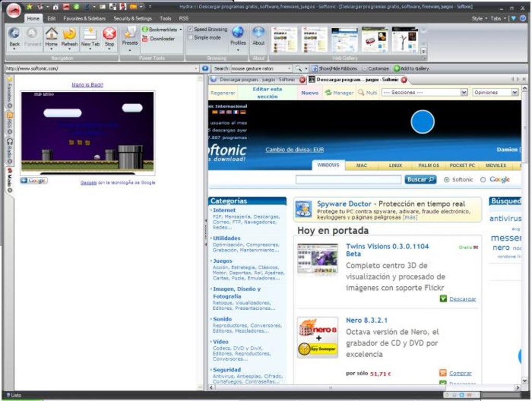This screenshot has height=401, width=532.
Task: Select the MAC platform tab on Softonic
Action: [361, 165]
